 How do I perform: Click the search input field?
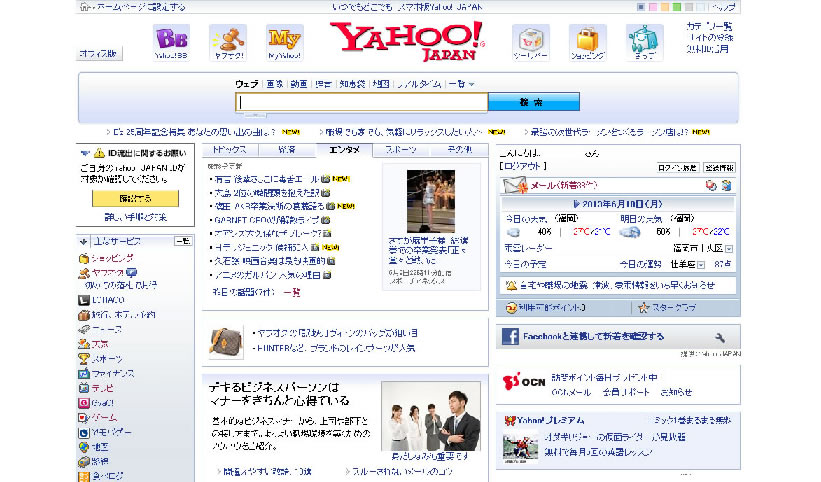click(362, 103)
